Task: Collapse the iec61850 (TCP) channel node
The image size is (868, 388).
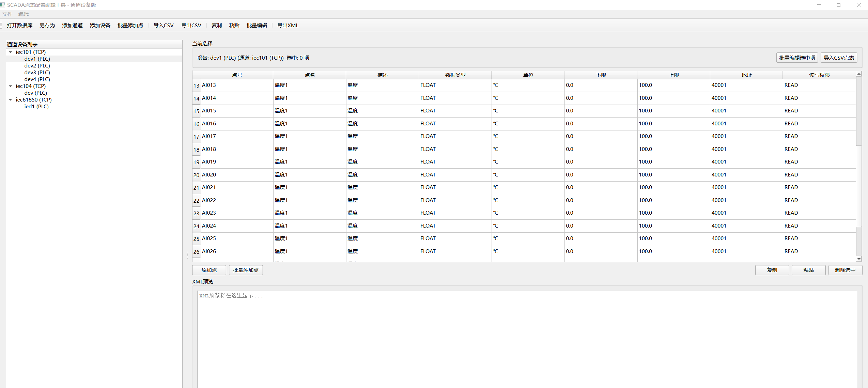Action: coord(10,99)
